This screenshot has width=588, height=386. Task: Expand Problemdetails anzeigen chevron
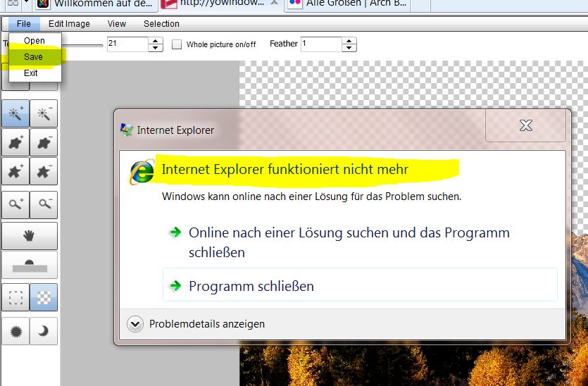click(x=135, y=324)
